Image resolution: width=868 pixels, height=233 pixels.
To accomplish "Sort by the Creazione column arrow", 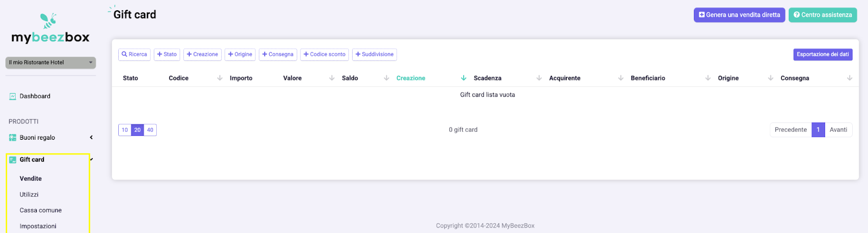I will click(x=463, y=78).
